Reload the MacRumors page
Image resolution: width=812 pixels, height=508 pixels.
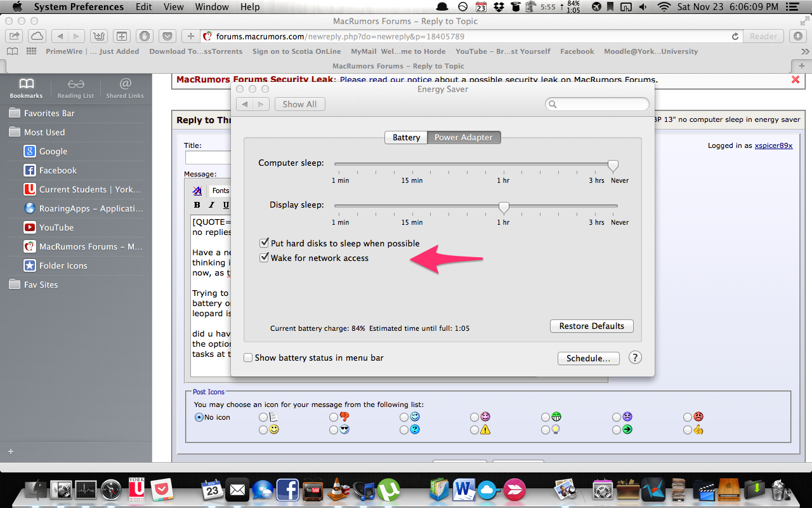[735, 37]
